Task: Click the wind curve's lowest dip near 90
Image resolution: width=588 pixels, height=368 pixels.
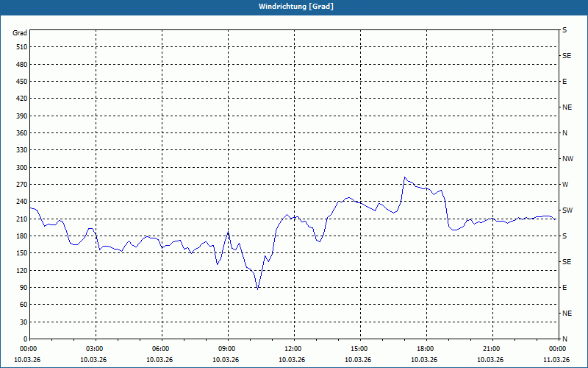Action: tap(258, 289)
